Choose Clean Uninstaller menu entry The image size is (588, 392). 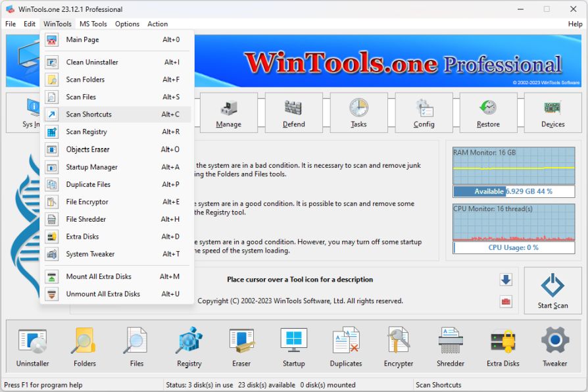coord(117,62)
